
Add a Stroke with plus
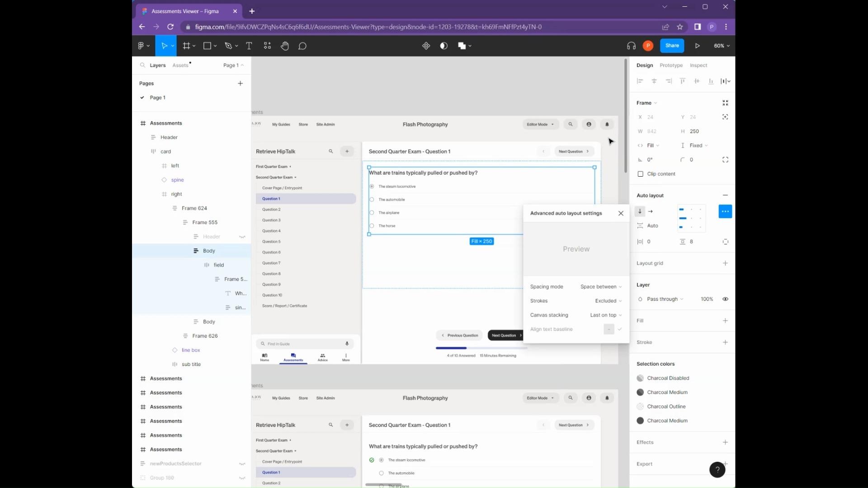tap(725, 343)
